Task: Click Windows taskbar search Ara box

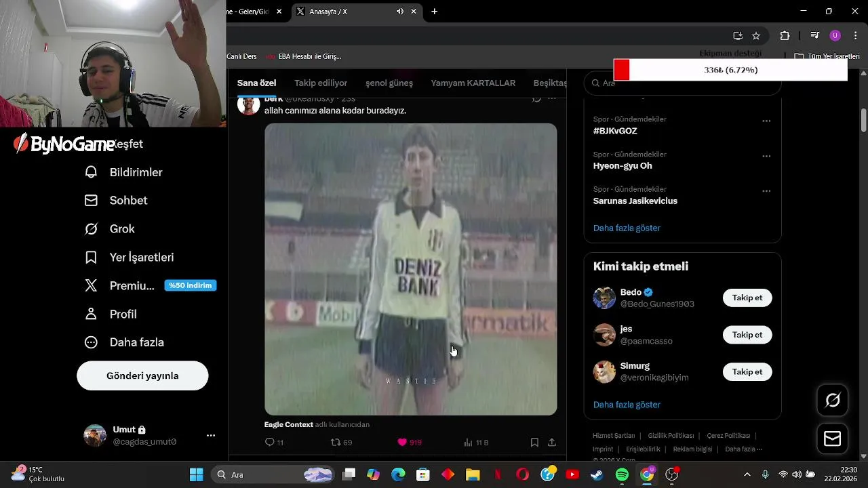Action: (273, 474)
